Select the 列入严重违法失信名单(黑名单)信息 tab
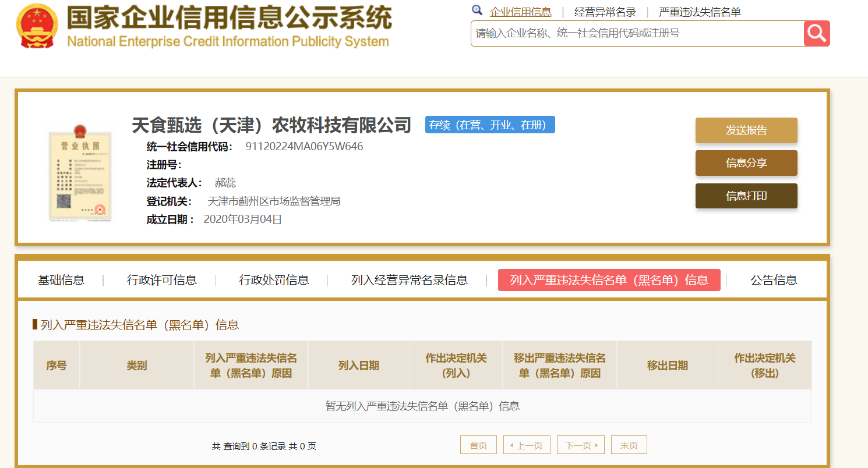The image size is (868, 468). coord(609,280)
